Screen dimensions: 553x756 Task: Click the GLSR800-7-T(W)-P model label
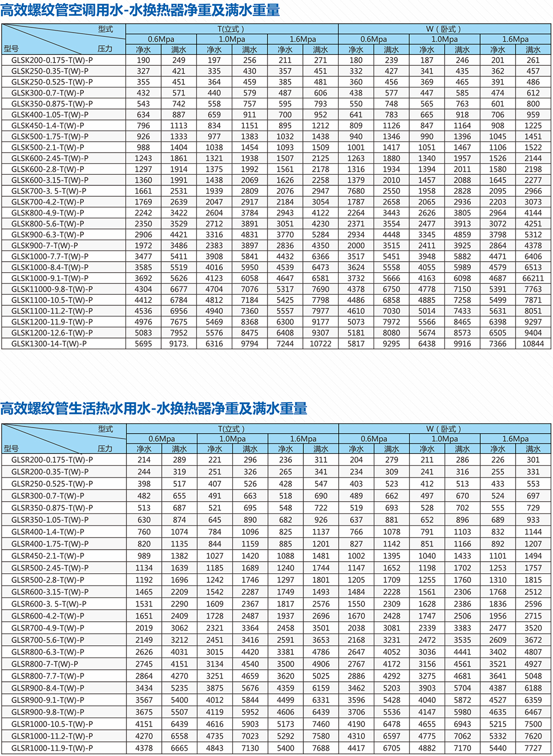[44, 664]
